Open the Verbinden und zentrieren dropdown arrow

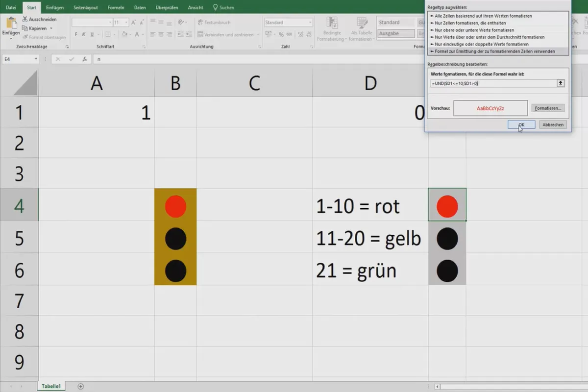point(258,35)
